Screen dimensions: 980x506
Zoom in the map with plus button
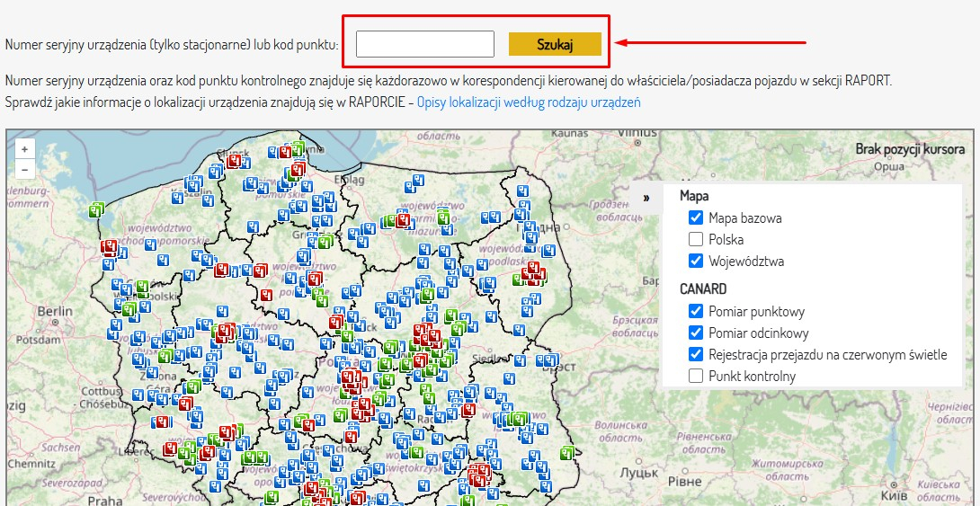[x=24, y=149]
